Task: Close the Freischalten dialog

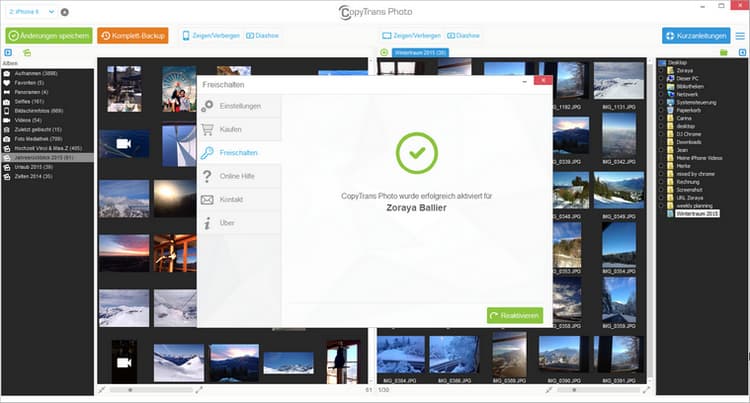Action: click(x=543, y=80)
